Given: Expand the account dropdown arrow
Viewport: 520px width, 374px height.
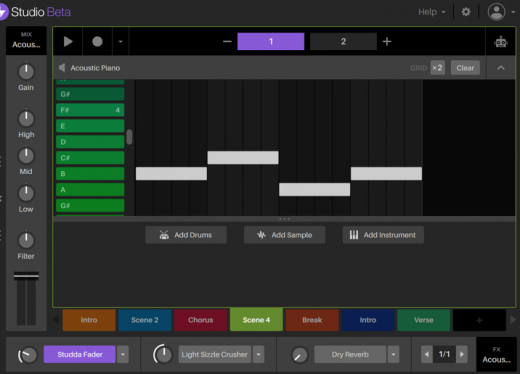Looking at the screenshot, I should click(513, 12).
